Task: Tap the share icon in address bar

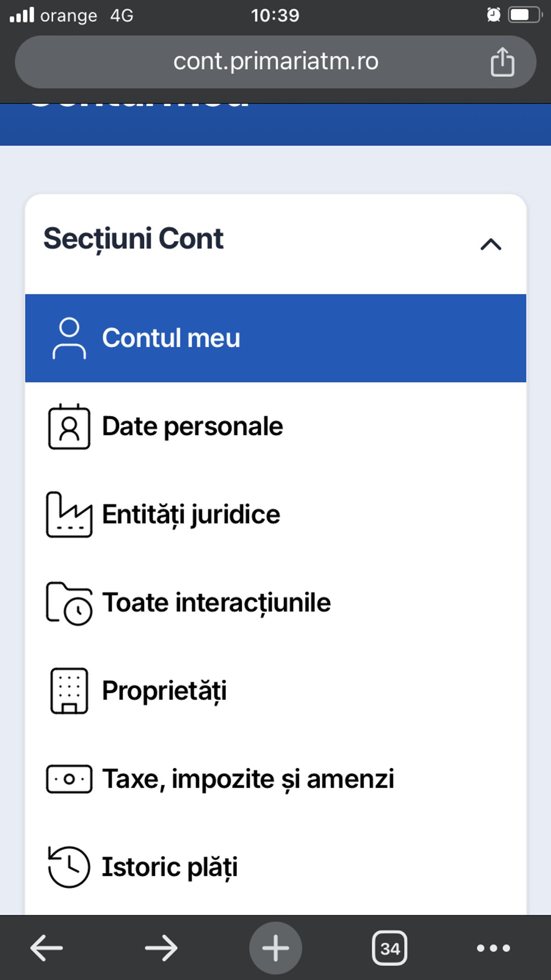Action: pos(502,62)
